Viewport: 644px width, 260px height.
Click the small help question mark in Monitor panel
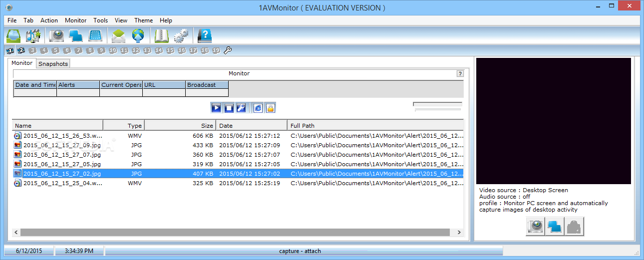(460, 74)
